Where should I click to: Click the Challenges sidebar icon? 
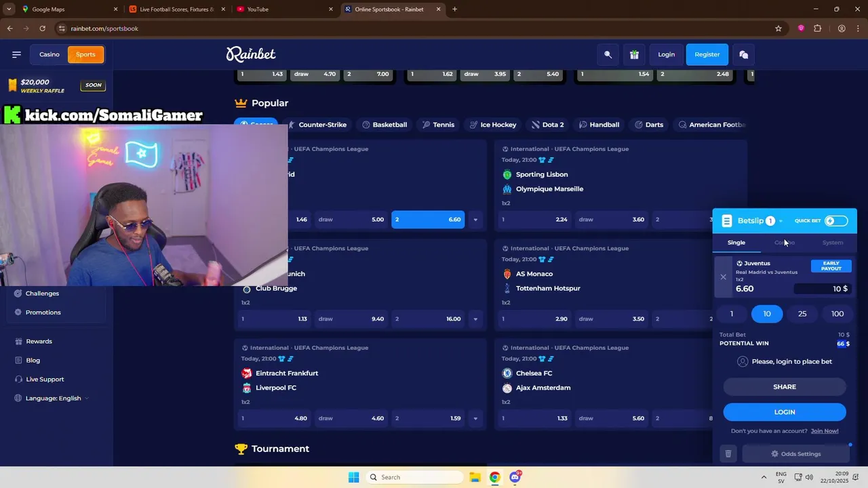[x=18, y=293]
